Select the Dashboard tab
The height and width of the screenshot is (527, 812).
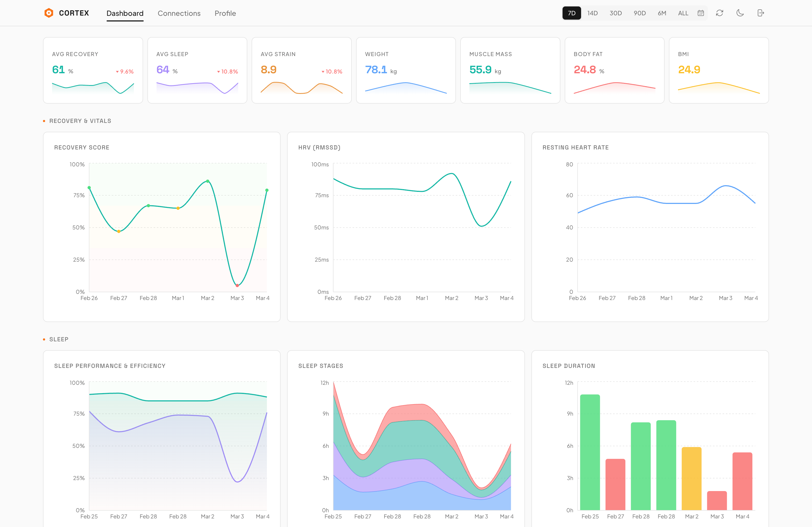[125, 13]
